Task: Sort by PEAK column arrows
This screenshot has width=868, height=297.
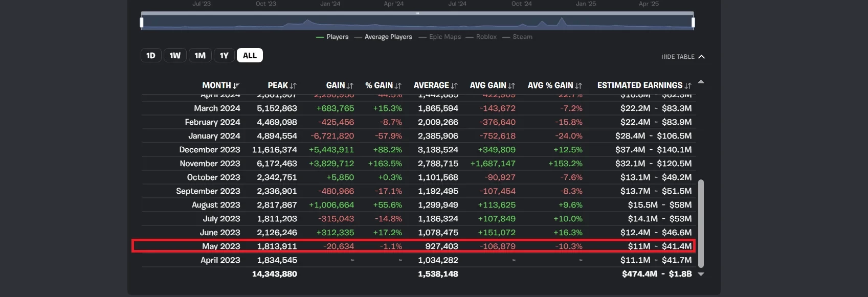Action: 293,86
